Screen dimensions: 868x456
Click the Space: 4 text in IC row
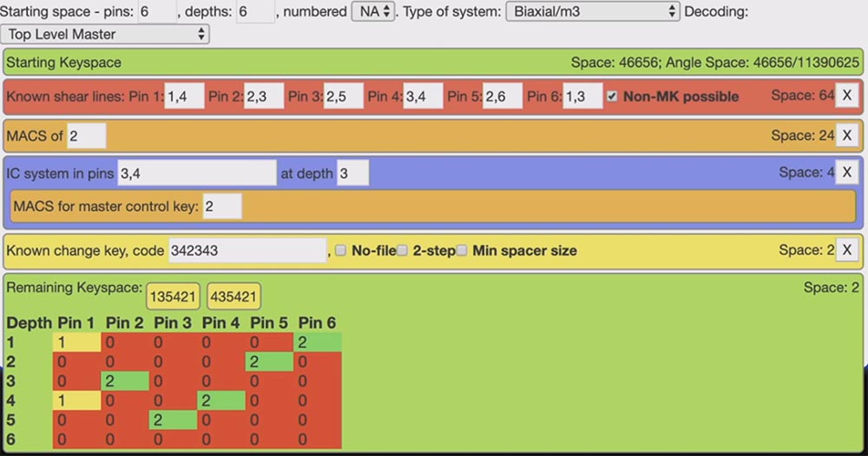806,172
